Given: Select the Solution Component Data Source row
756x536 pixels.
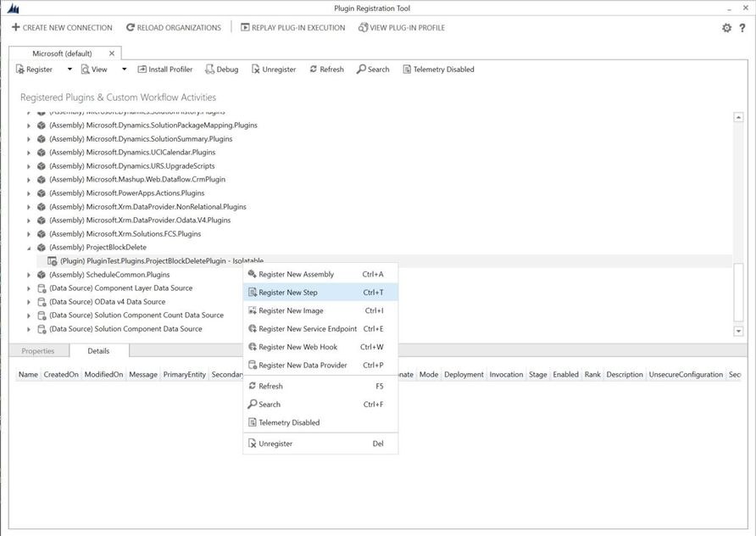Looking at the screenshot, I should point(125,329).
